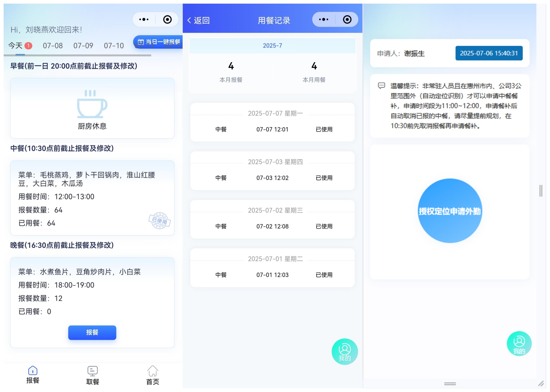Open the 2025-7 month selector

[272, 46]
